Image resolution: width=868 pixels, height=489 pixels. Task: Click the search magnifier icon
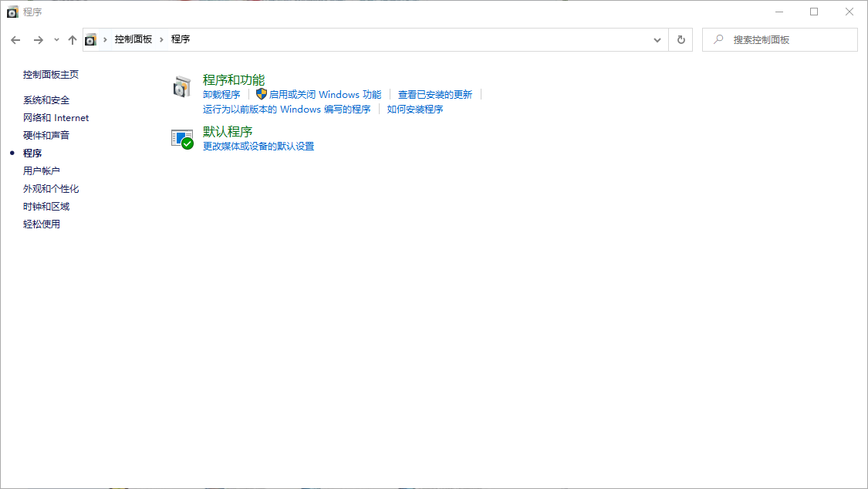(717, 39)
